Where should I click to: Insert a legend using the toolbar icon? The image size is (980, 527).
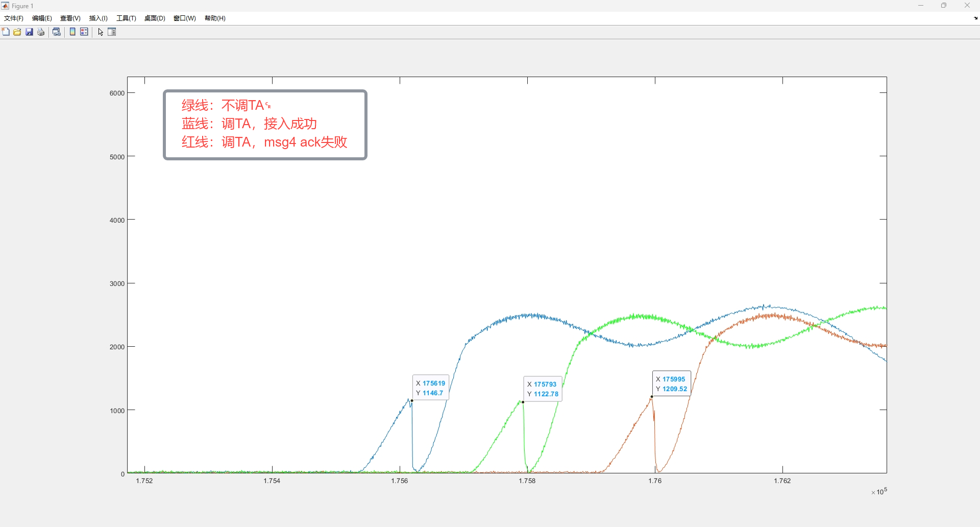pyautogui.click(x=84, y=32)
